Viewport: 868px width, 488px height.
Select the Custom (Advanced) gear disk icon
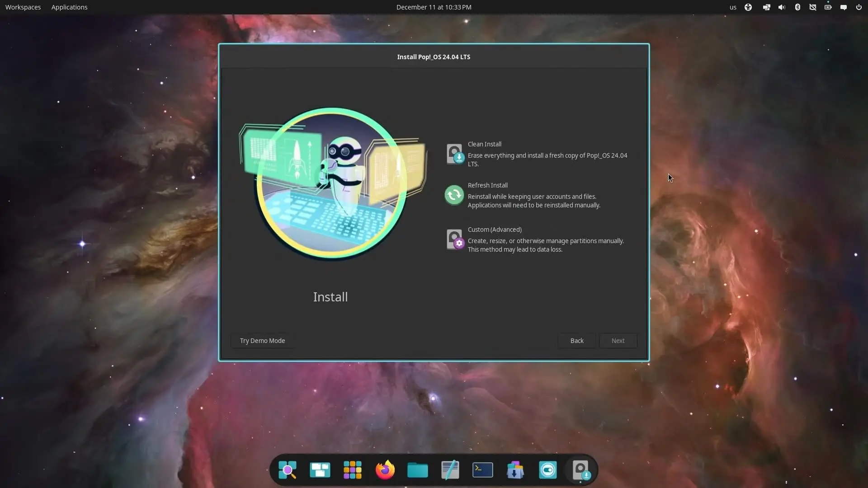pyautogui.click(x=454, y=239)
